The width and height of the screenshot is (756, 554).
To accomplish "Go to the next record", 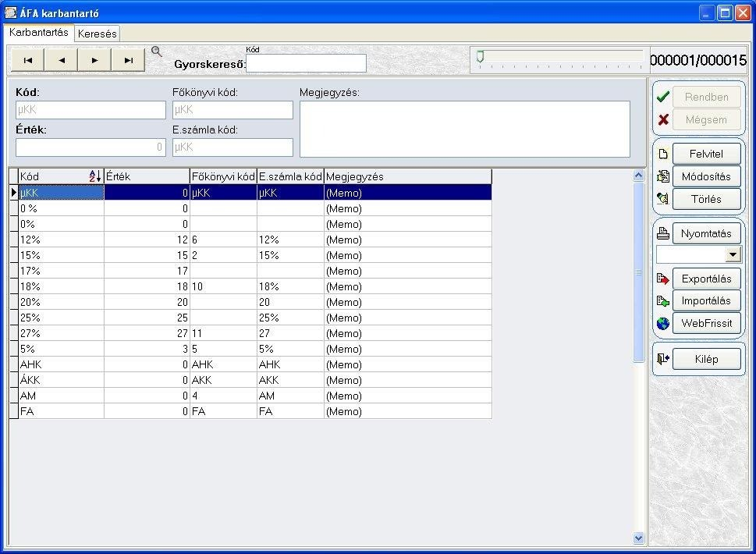I will click(x=94, y=60).
